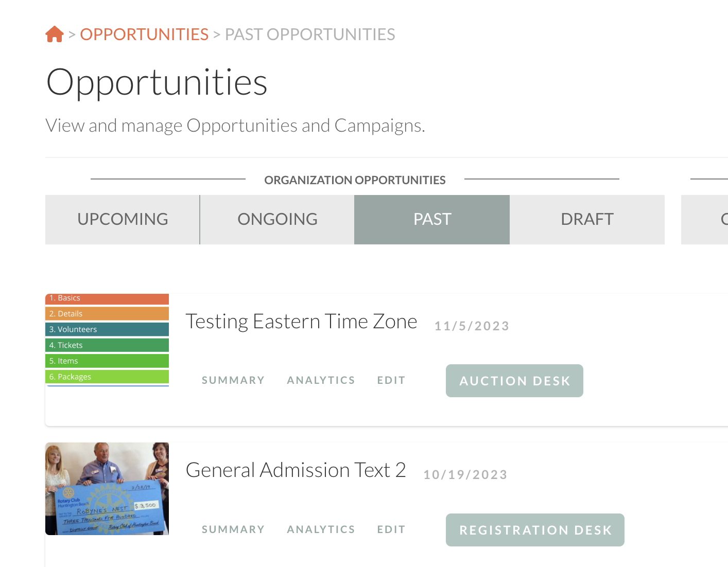This screenshot has height=567, width=728.
Task: Open Analytics for Testing Eastern Time Zone
Action: pos(321,380)
